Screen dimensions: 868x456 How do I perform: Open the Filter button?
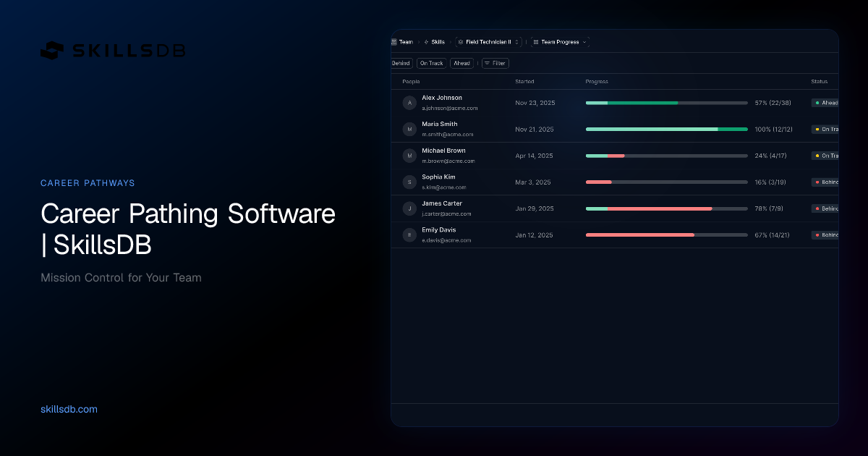tap(495, 63)
